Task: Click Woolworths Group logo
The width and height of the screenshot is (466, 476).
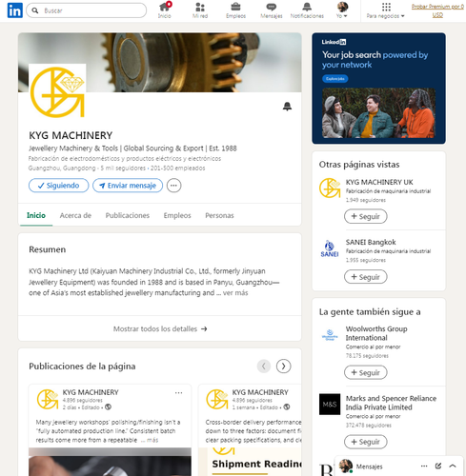Action: point(330,335)
